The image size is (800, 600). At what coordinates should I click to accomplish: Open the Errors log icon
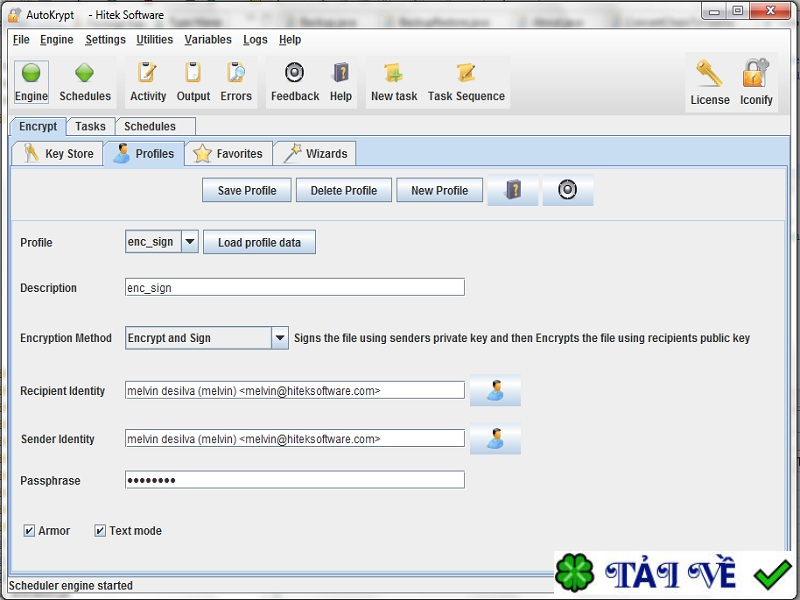[236, 82]
